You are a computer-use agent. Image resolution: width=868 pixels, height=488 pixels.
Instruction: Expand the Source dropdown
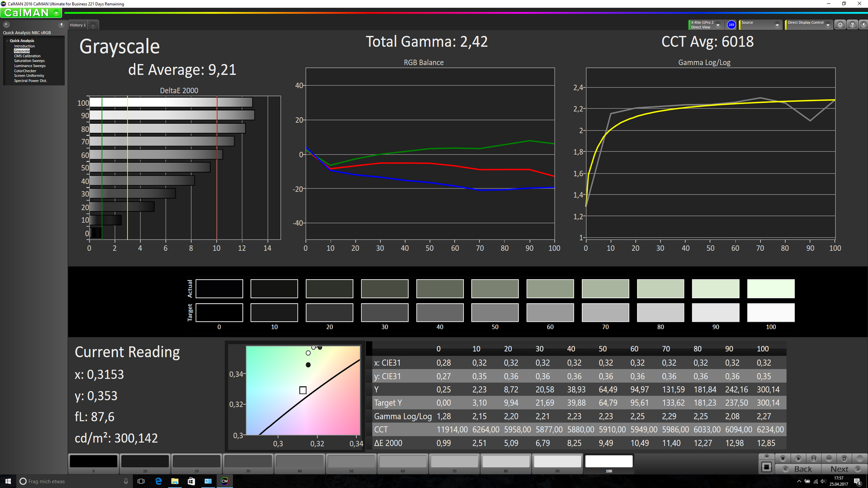tap(777, 25)
